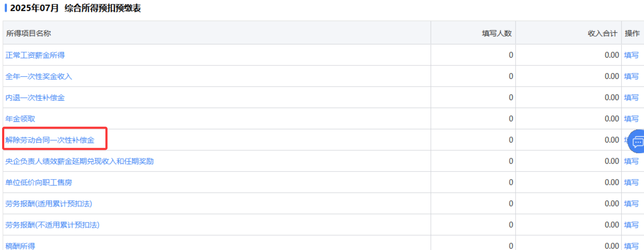The height and width of the screenshot is (250, 644).
Task: Click 填写 for 年金领取 row
Action: 631,119
